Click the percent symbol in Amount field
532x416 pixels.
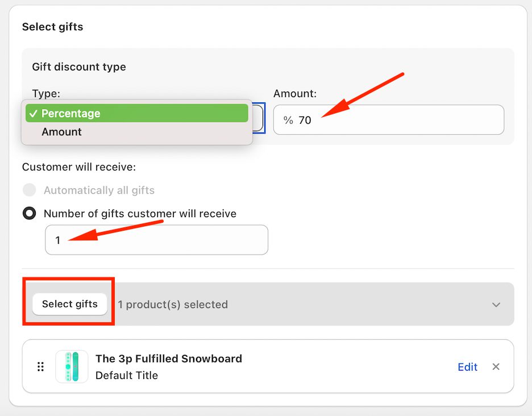coord(288,120)
